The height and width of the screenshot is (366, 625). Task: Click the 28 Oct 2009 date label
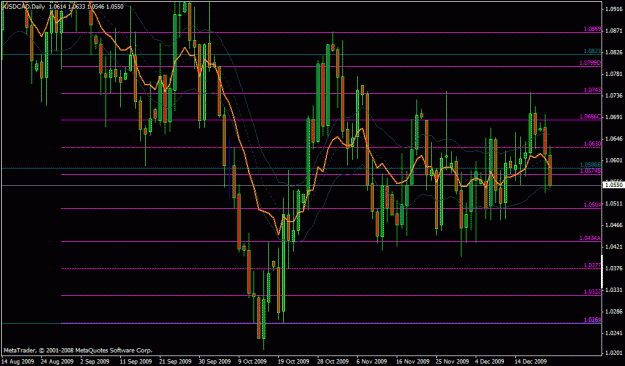coord(332,361)
